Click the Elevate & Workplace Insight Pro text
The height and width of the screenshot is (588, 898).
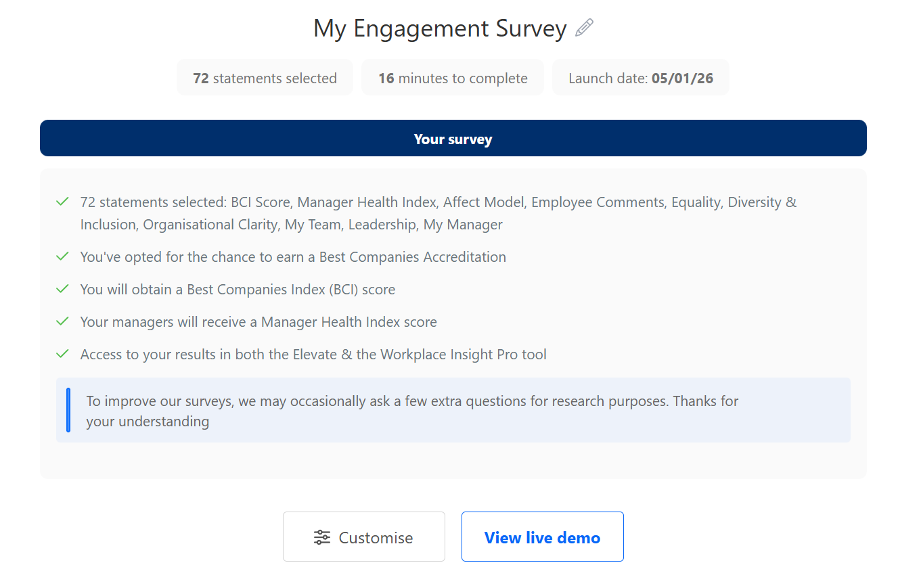(313, 355)
